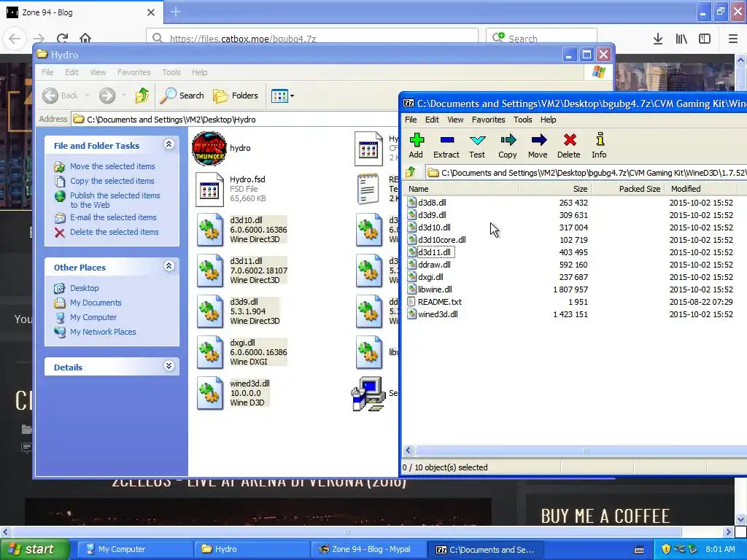Image resolution: width=747 pixels, height=560 pixels.
Task: Open the browser hamburger menu
Action: (733, 39)
